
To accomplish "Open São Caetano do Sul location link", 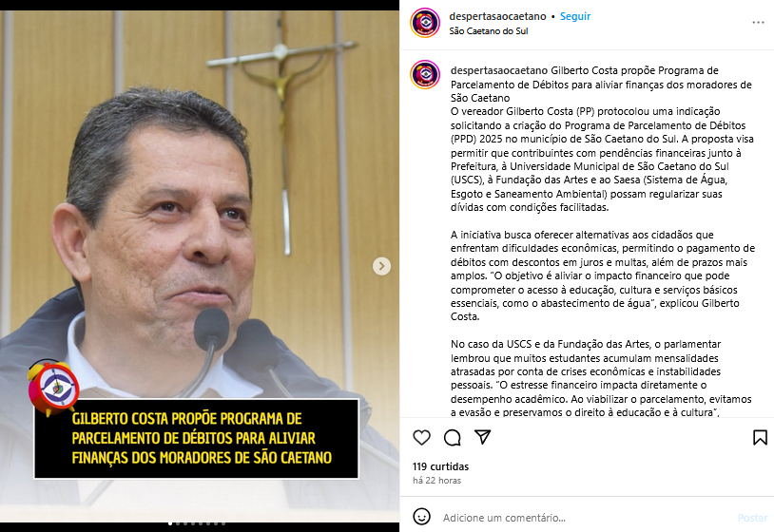I will [x=488, y=31].
